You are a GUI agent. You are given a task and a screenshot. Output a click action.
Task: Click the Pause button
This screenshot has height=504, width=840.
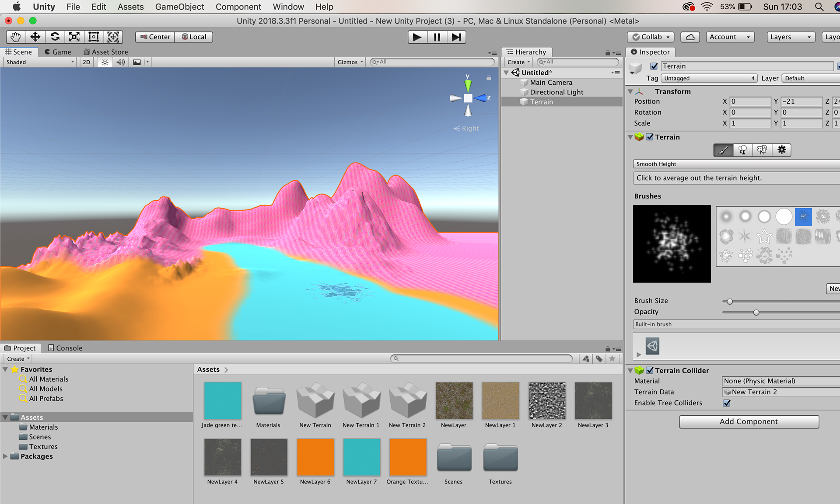click(437, 37)
